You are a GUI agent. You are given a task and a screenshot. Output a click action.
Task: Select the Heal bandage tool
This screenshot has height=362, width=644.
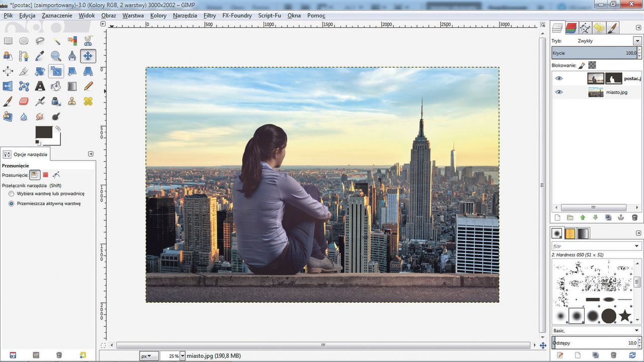pyautogui.click(x=88, y=102)
